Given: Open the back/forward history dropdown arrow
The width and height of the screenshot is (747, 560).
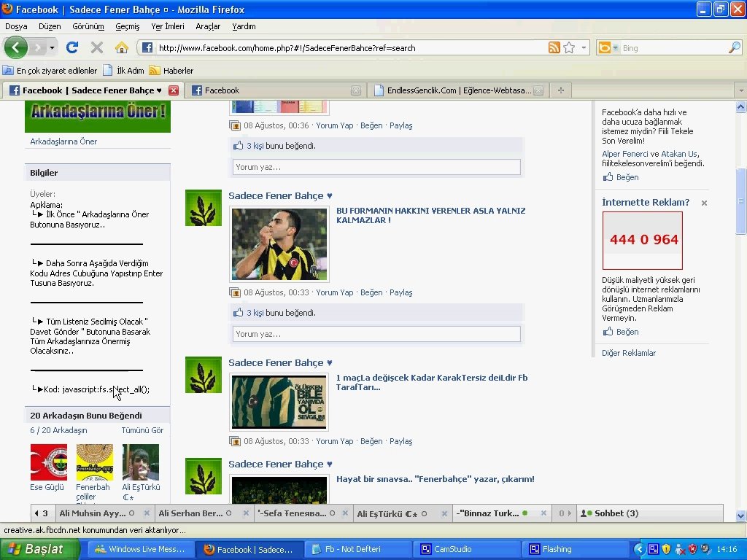Looking at the screenshot, I should click(x=52, y=47).
